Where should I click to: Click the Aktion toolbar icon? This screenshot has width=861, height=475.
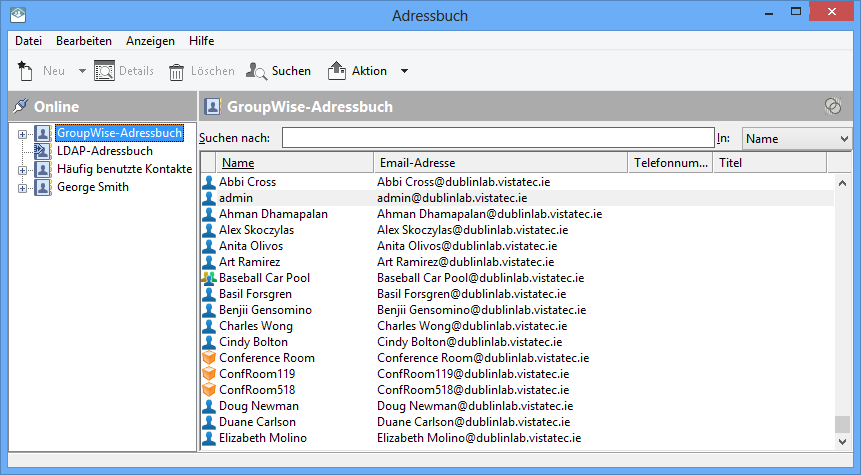(x=337, y=71)
